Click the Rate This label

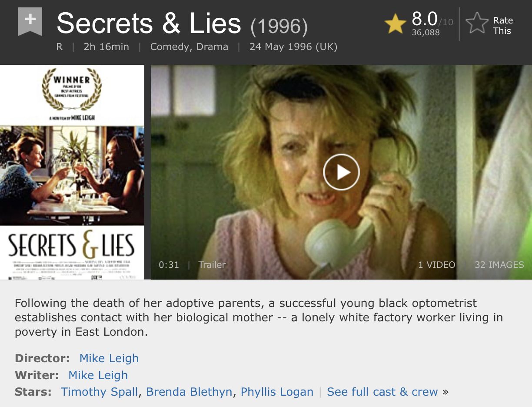(502, 26)
